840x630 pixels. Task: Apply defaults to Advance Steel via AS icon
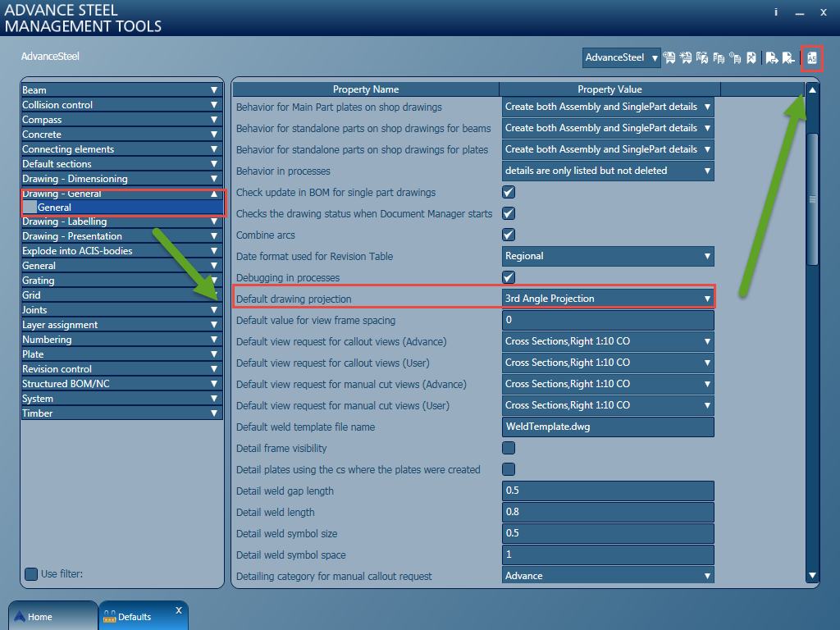click(811, 57)
